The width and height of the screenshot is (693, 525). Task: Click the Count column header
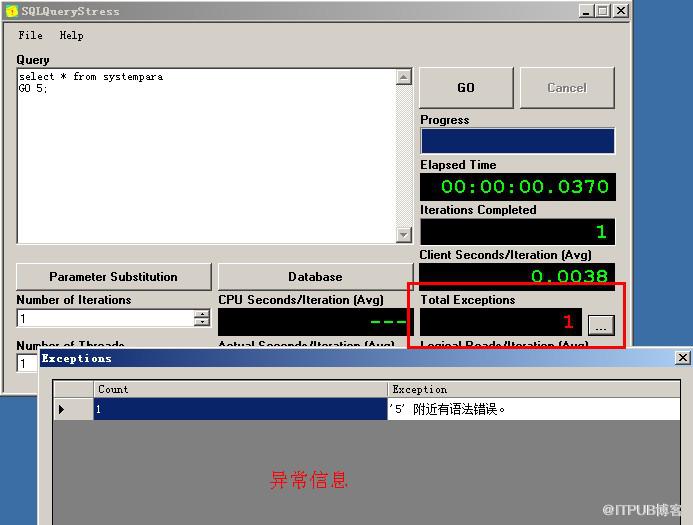[x=240, y=389]
